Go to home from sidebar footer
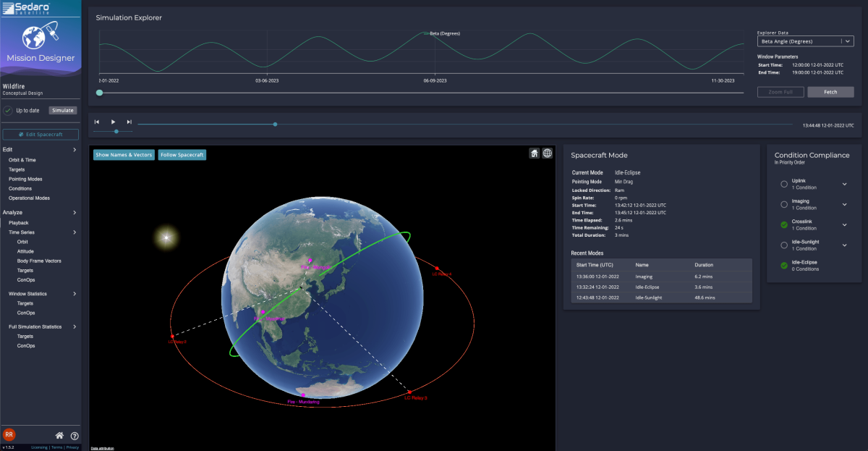Image resolution: width=868 pixels, height=451 pixels. (60, 435)
